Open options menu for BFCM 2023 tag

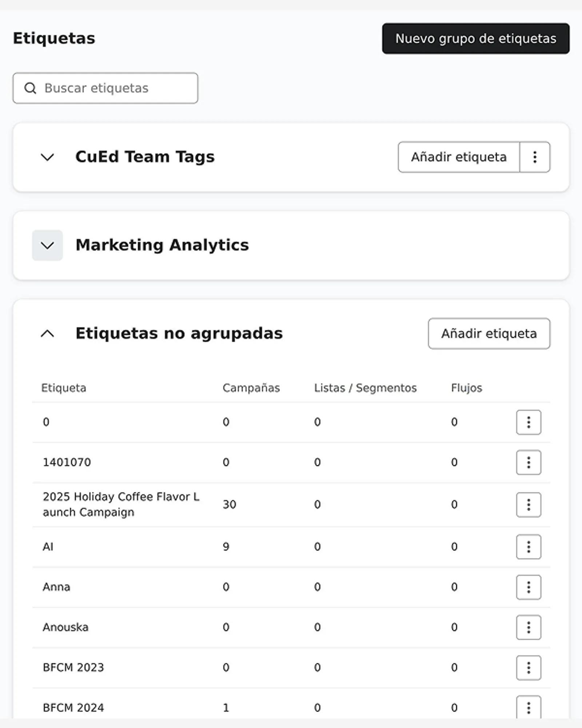pos(529,668)
